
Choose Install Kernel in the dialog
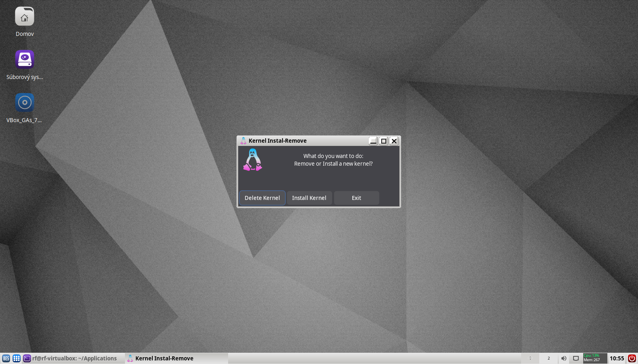[309, 198]
